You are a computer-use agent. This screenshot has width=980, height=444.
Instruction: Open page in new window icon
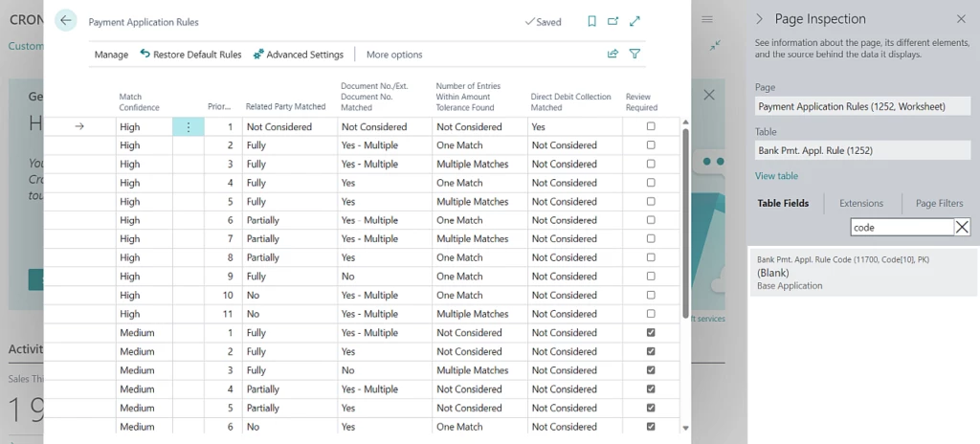point(612,21)
